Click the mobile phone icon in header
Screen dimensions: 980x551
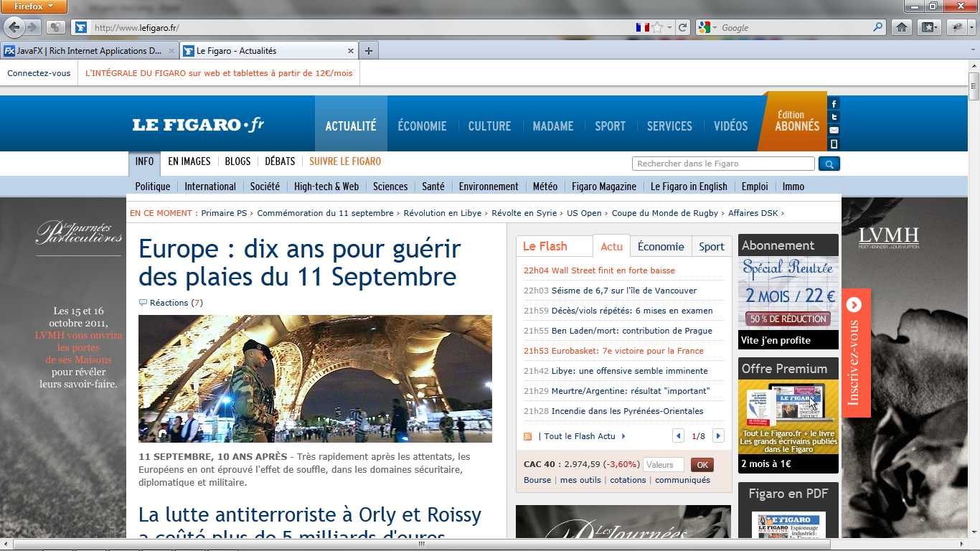(834, 143)
